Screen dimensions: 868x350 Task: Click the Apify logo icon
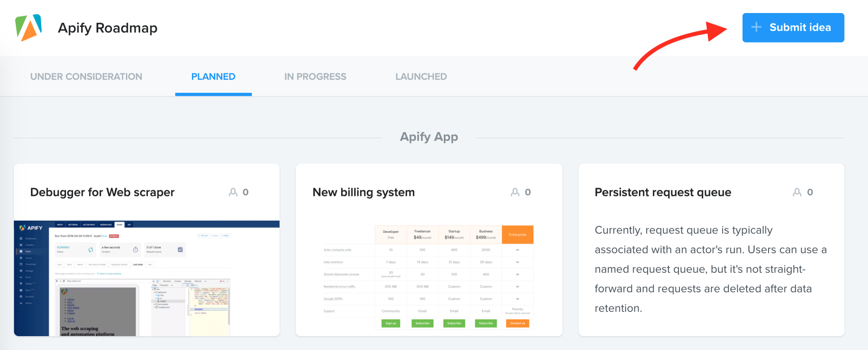(29, 28)
